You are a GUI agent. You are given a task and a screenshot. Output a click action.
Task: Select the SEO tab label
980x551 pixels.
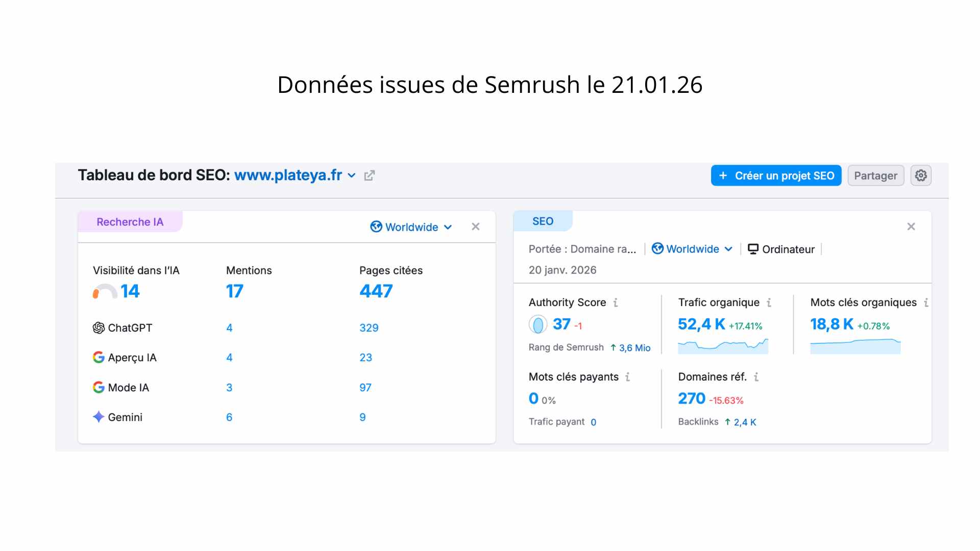(x=543, y=221)
